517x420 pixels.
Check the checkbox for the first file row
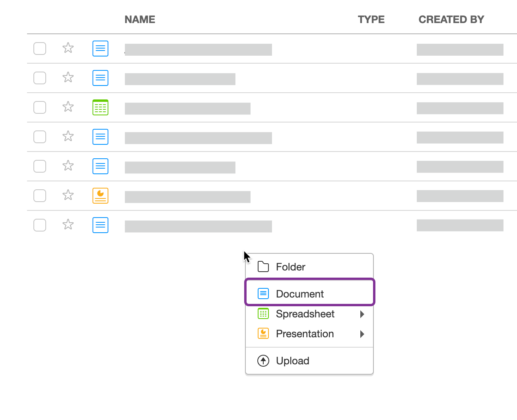tap(40, 49)
